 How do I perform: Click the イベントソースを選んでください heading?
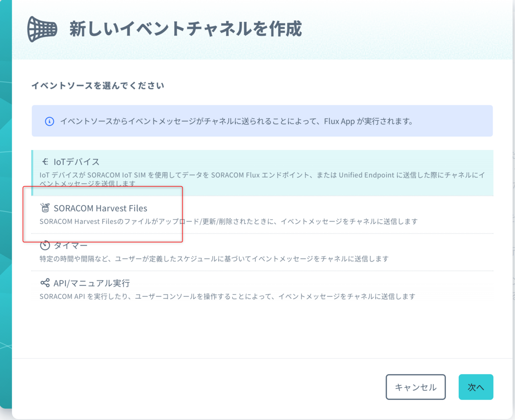coord(98,85)
